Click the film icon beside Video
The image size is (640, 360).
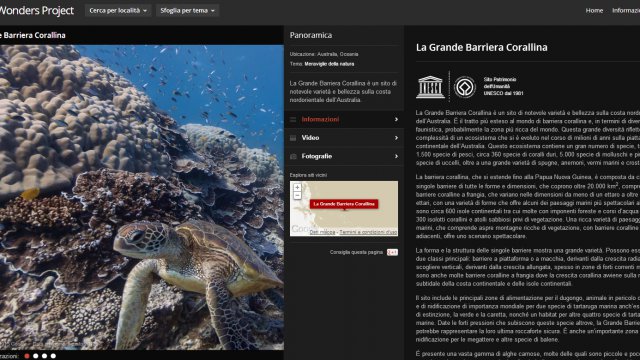293,138
